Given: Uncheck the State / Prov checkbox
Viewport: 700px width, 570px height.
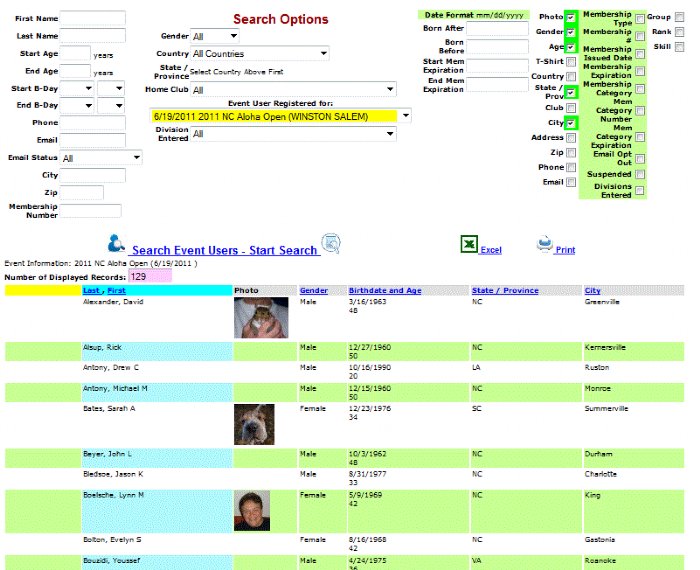Looking at the screenshot, I should [571, 92].
